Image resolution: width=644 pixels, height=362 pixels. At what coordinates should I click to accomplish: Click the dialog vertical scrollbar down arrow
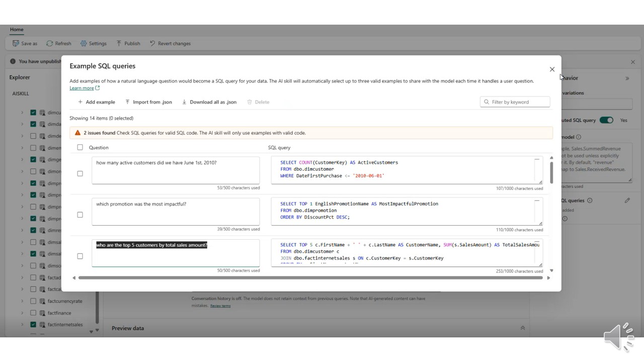click(x=551, y=270)
